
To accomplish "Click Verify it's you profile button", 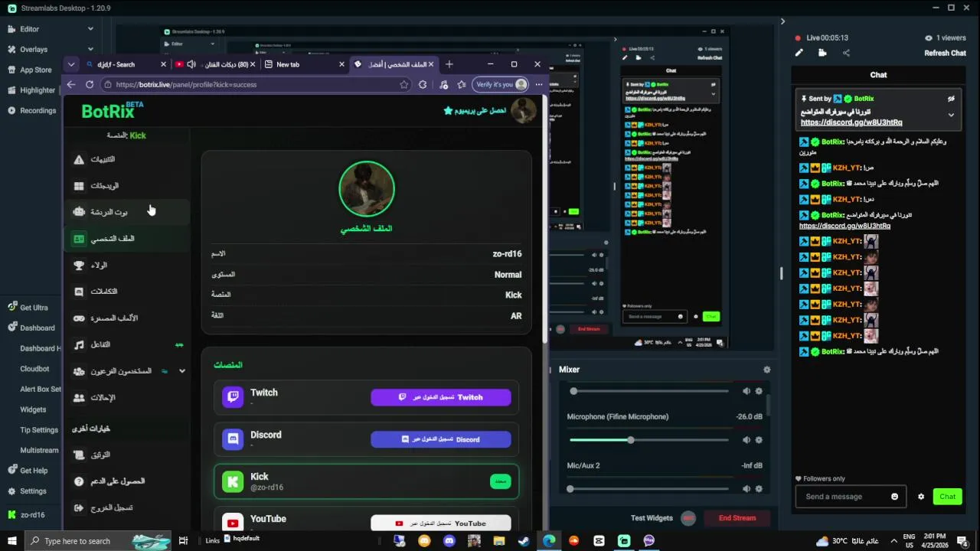I will (x=500, y=85).
